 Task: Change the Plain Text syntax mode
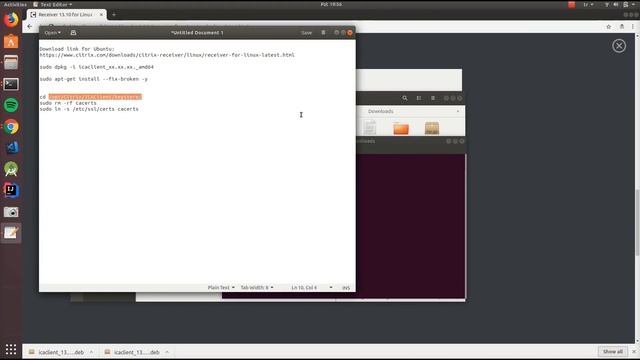point(221,288)
